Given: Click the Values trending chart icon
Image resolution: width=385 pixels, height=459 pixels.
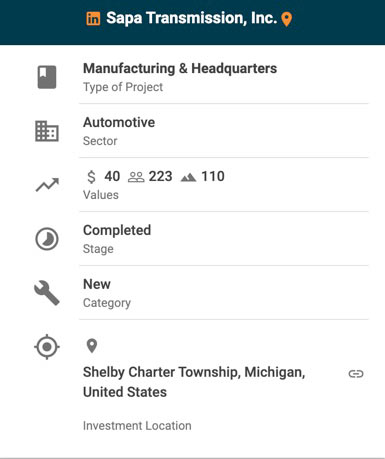Looking at the screenshot, I should coord(47,185).
